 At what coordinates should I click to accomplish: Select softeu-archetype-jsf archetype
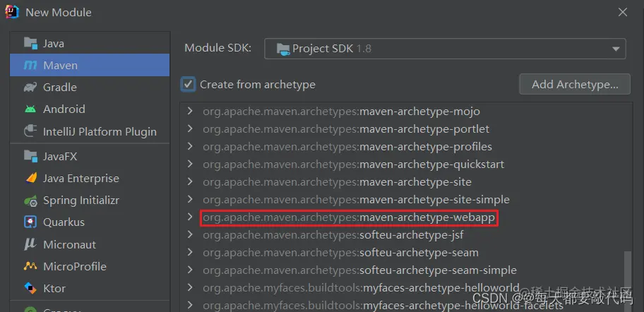[x=333, y=235]
